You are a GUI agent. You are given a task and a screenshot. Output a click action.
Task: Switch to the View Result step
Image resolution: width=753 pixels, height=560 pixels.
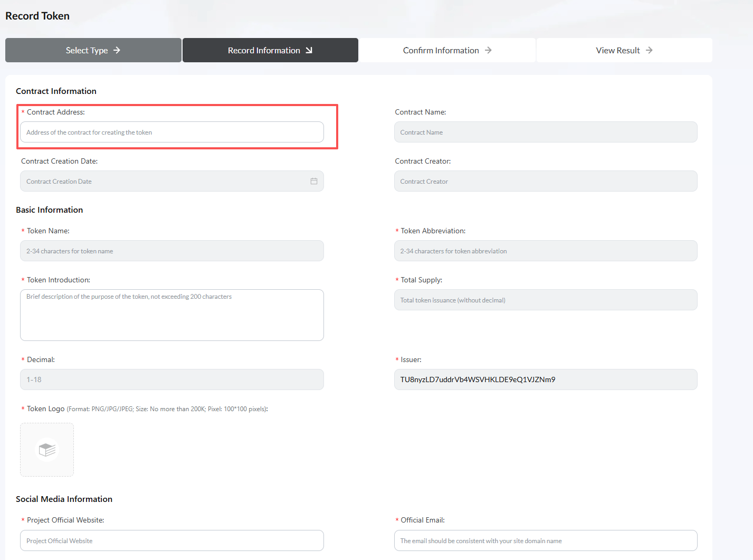click(x=624, y=50)
